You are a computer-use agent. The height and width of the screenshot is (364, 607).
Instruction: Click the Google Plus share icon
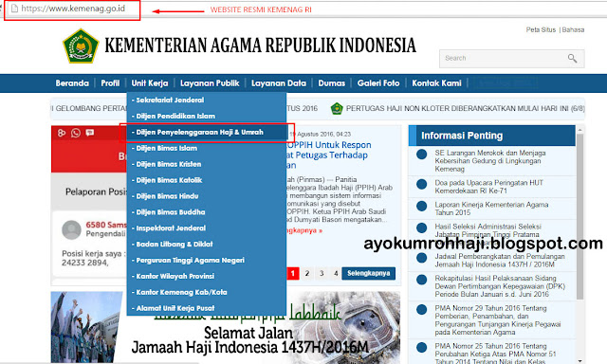pos(62,133)
